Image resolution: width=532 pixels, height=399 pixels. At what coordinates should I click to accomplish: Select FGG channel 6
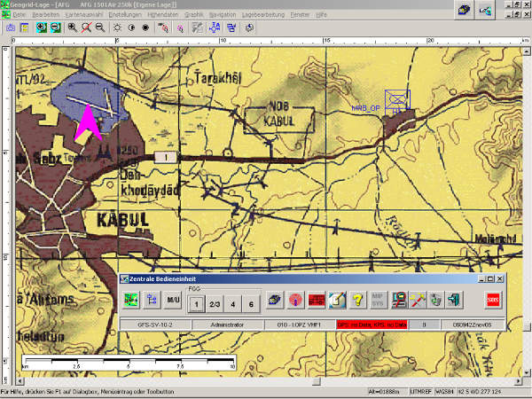(x=252, y=303)
